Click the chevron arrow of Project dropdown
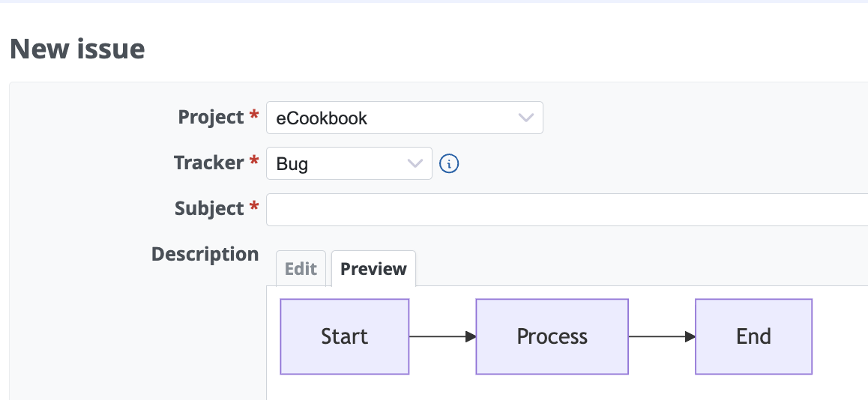868x400 pixels. (x=525, y=118)
